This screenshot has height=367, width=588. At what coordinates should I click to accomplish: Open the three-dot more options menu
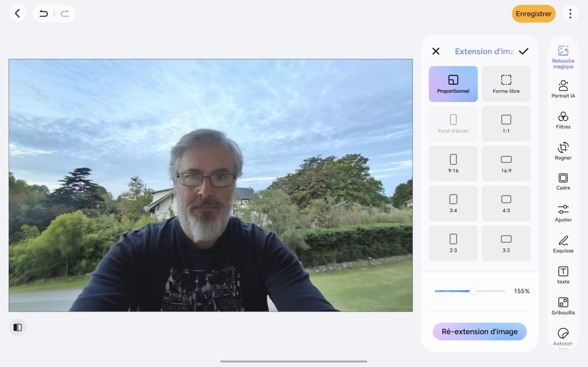point(570,14)
